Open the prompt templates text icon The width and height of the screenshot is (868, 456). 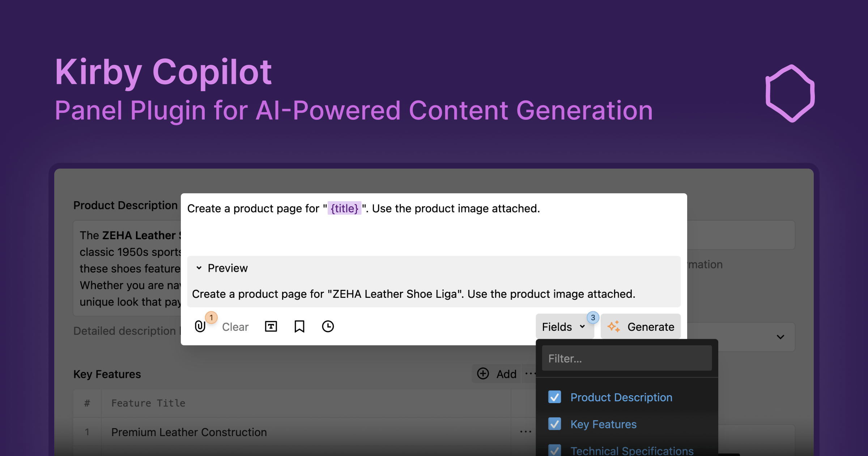pyautogui.click(x=271, y=326)
